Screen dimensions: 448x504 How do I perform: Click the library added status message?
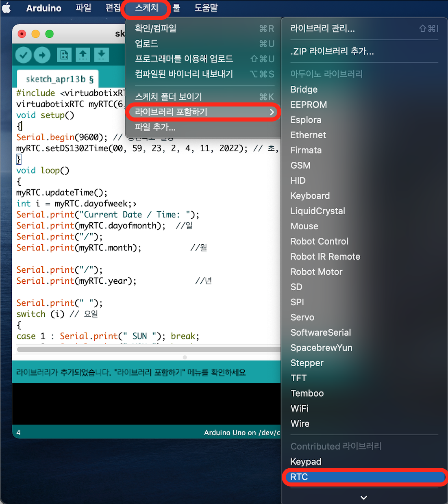tap(131, 372)
